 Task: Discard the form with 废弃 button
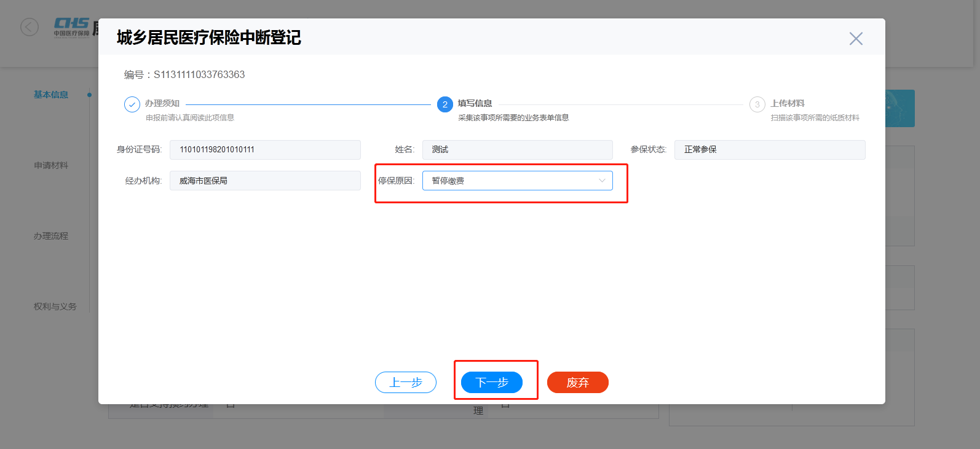pyautogui.click(x=577, y=382)
